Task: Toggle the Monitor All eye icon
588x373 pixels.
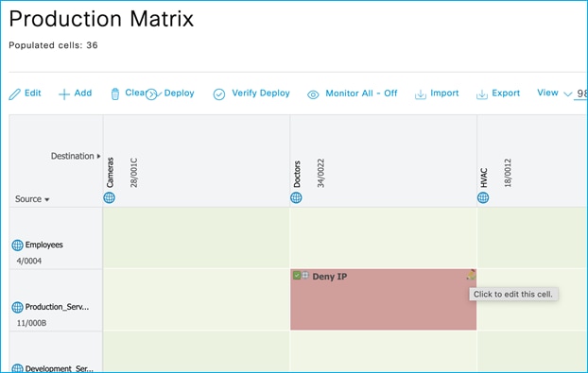Action: pos(313,94)
